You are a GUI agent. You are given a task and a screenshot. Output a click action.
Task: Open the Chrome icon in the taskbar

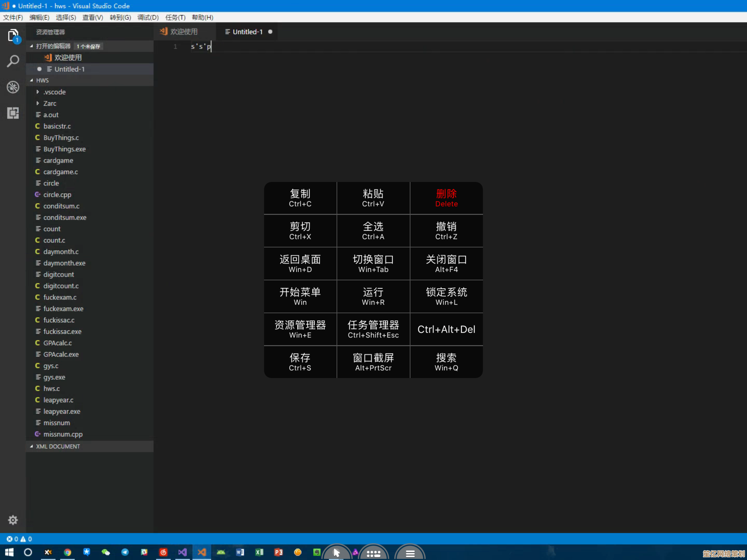[68, 552]
